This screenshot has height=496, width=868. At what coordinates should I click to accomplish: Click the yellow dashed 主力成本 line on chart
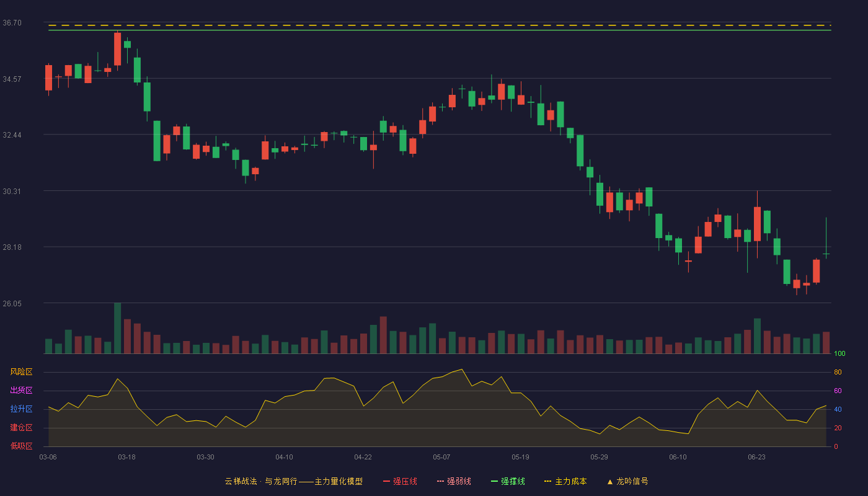(x=440, y=25)
